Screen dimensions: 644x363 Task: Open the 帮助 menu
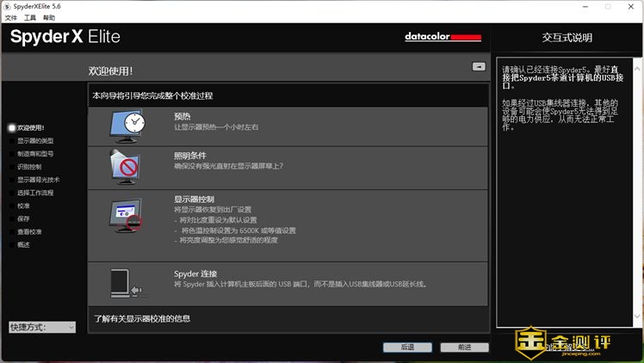pos(48,17)
